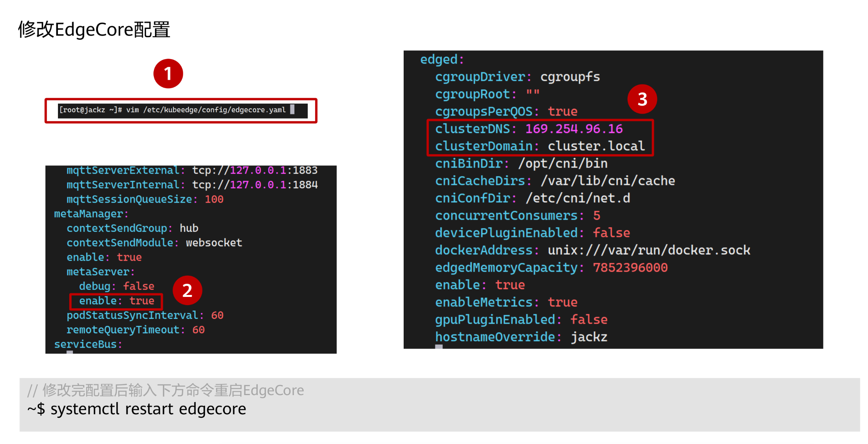Click the hostnameOverride: jackz line
868x444 pixels.
click(x=521, y=337)
